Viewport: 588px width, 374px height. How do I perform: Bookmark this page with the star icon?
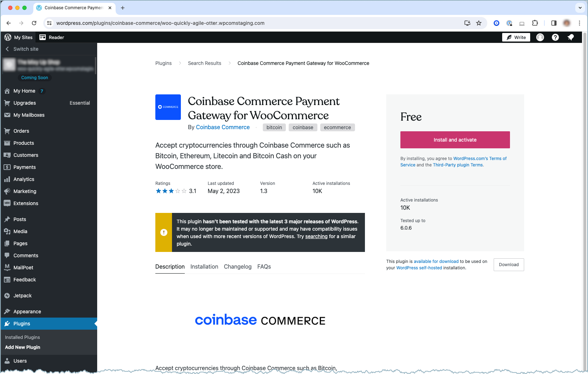(x=479, y=23)
